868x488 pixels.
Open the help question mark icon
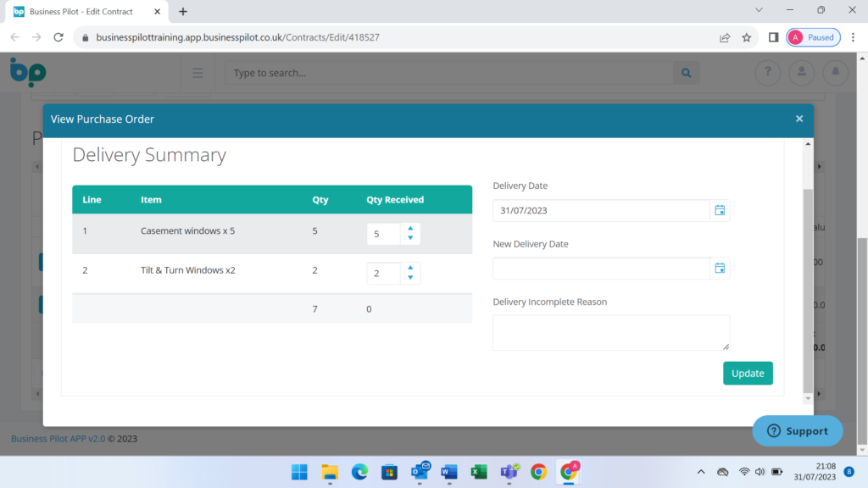768,73
